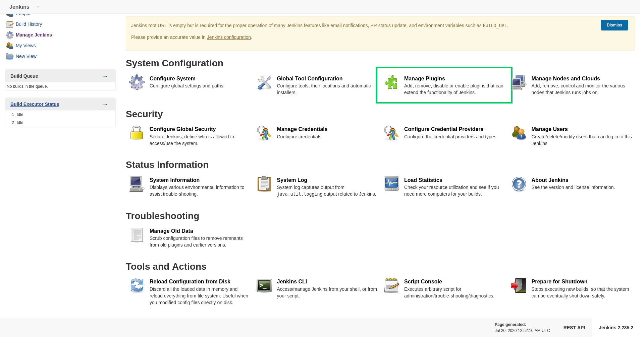Open Build History in the sidebar

pos(29,24)
